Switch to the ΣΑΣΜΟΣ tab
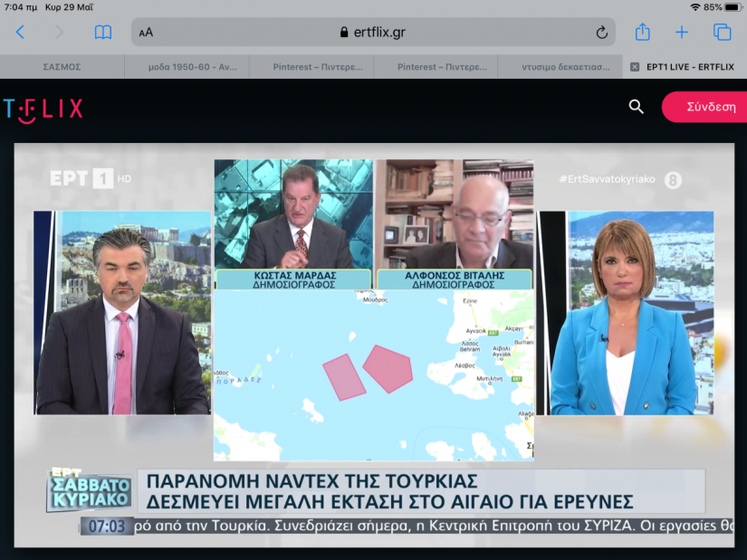Image resolution: width=747 pixels, height=560 pixels. [62, 66]
